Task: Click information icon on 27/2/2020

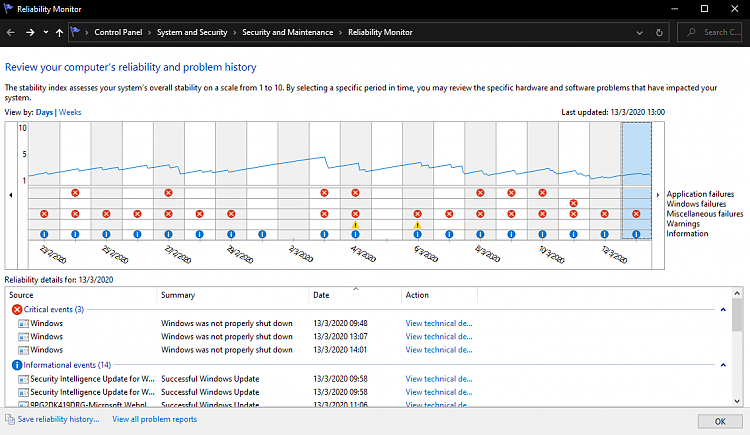Action: (x=168, y=234)
